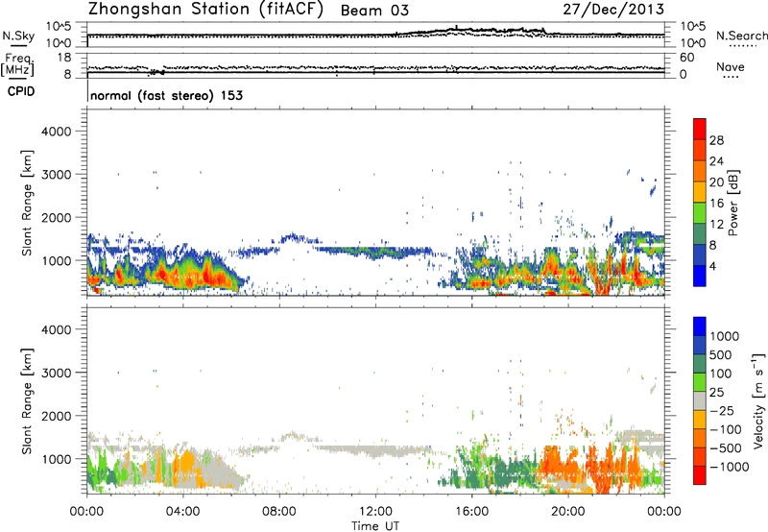Click the 500 label on Velocity colorbar
The image size is (768, 532).
(720, 355)
